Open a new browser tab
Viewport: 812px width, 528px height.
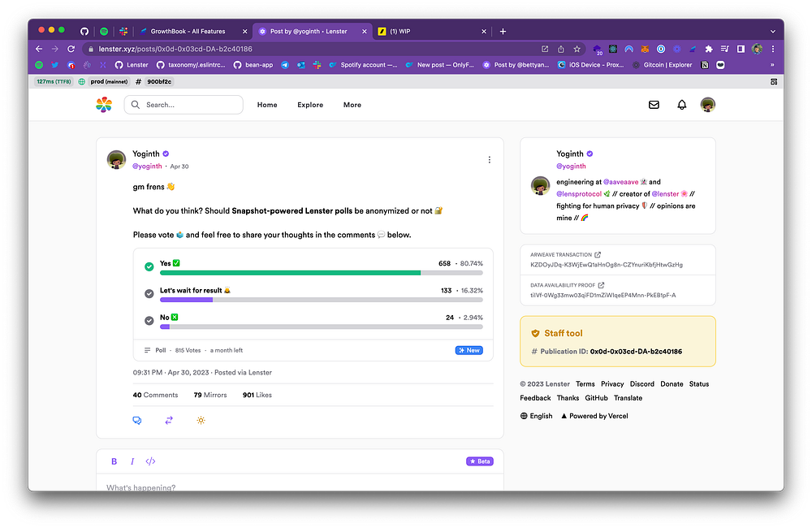tap(503, 31)
